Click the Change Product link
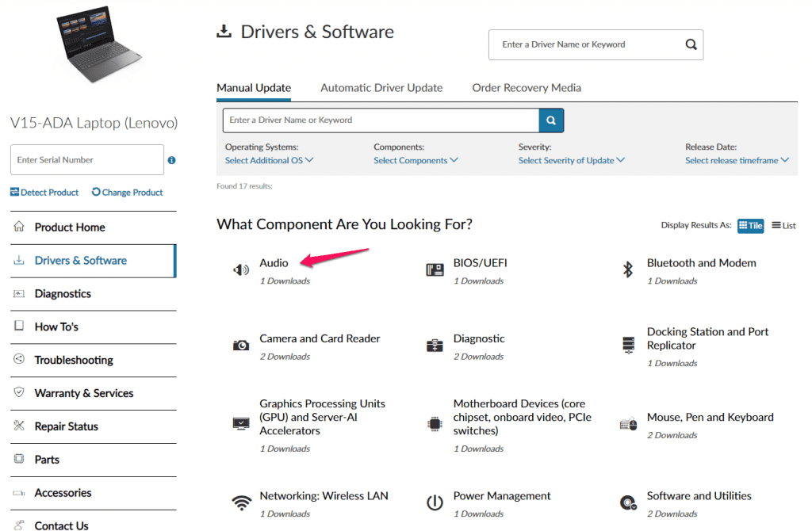 (127, 193)
